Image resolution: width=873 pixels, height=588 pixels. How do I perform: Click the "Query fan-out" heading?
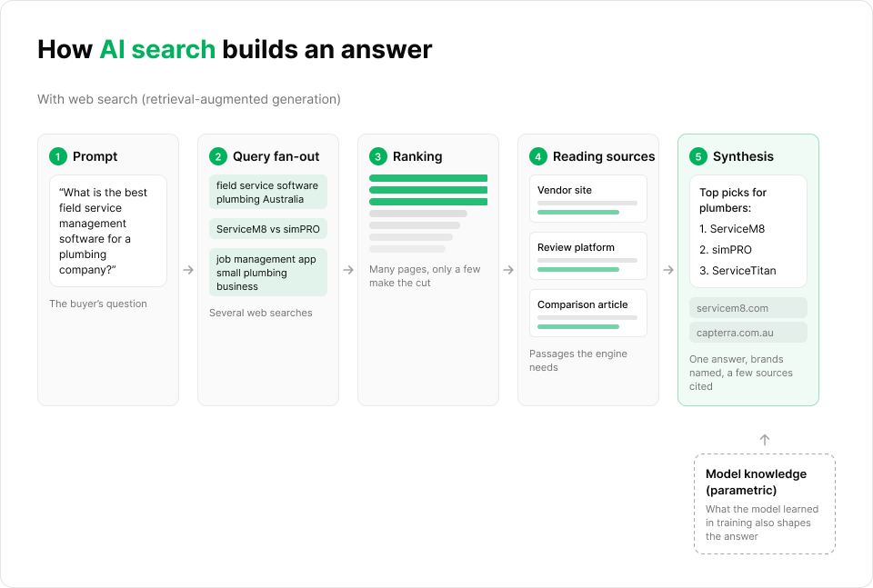click(x=276, y=156)
